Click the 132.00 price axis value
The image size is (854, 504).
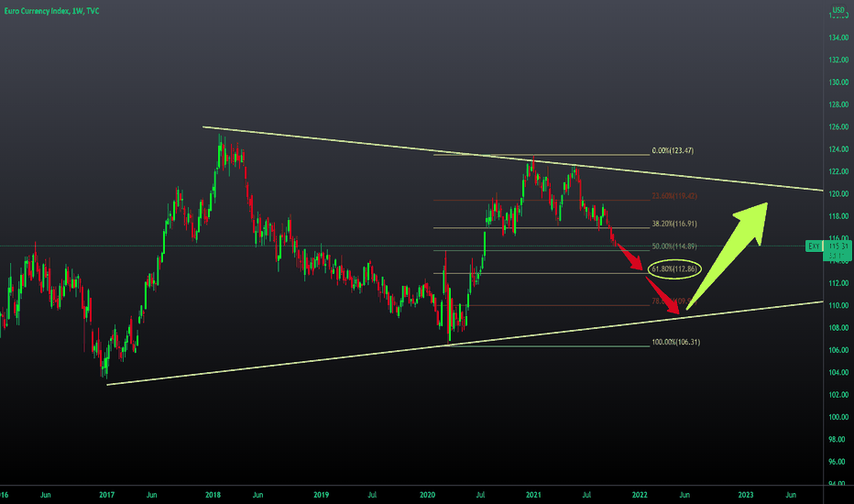pos(838,60)
